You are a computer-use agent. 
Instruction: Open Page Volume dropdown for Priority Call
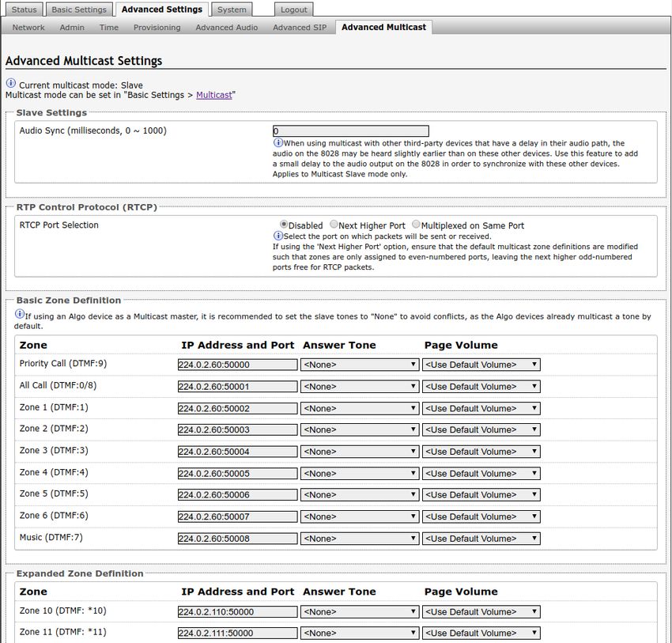click(x=481, y=365)
